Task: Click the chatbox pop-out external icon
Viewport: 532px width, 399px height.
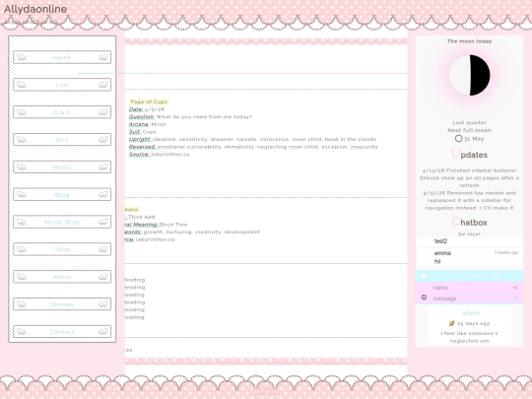Action: (x=498, y=276)
